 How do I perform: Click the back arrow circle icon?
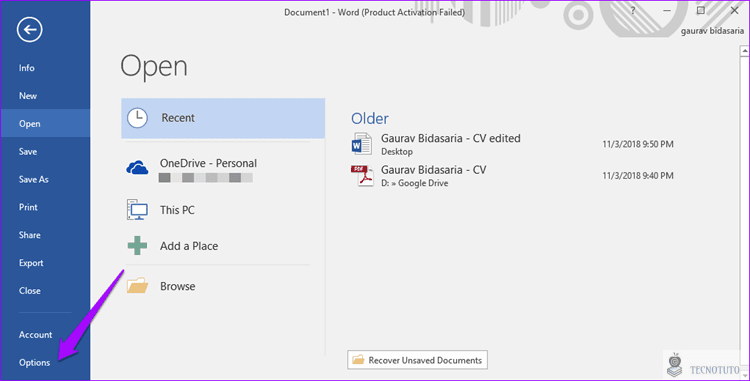point(30,30)
